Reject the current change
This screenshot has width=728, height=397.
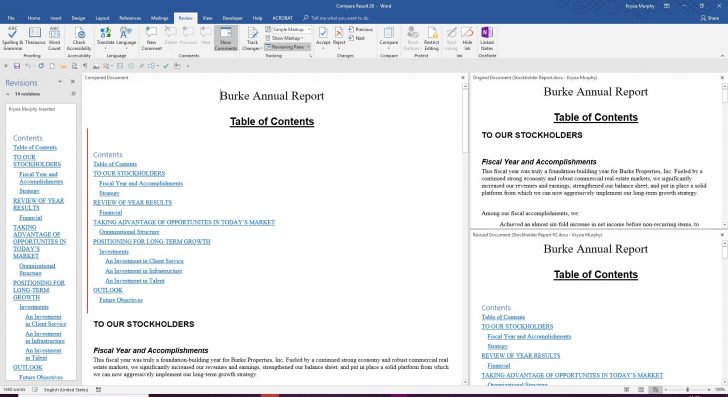point(339,38)
